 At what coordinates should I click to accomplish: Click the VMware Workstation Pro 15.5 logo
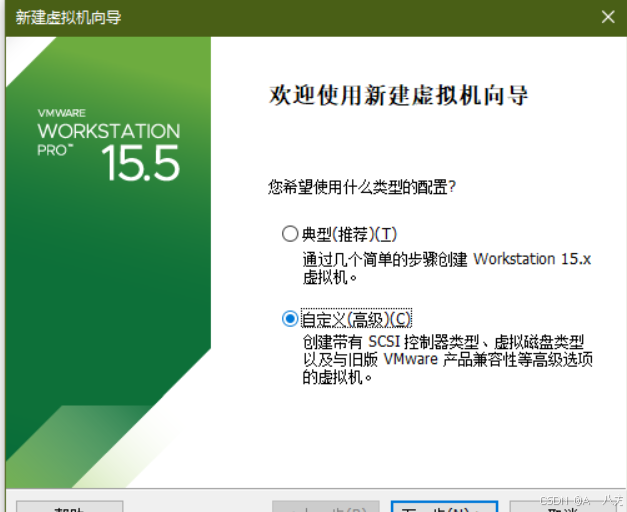click(109, 144)
